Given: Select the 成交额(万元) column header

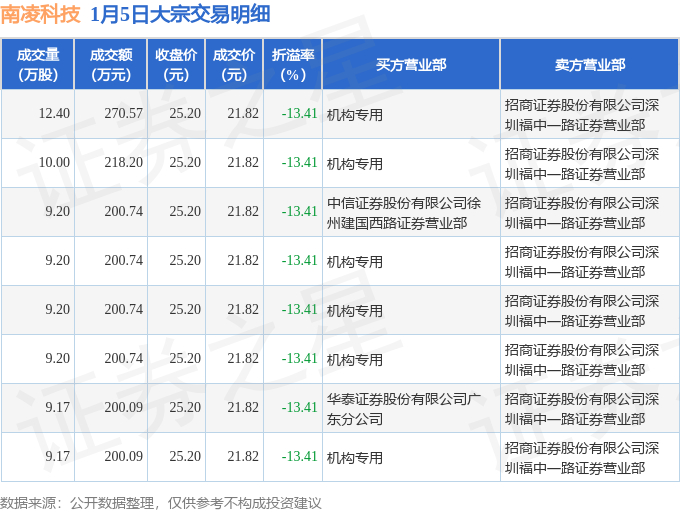Looking at the screenshot, I should [x=110, y=65].
